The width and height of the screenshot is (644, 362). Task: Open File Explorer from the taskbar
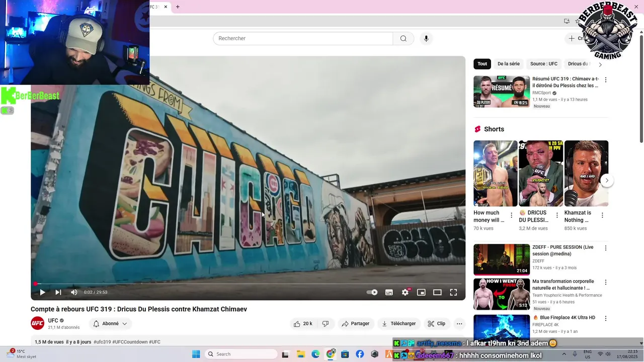coord(300,354)
